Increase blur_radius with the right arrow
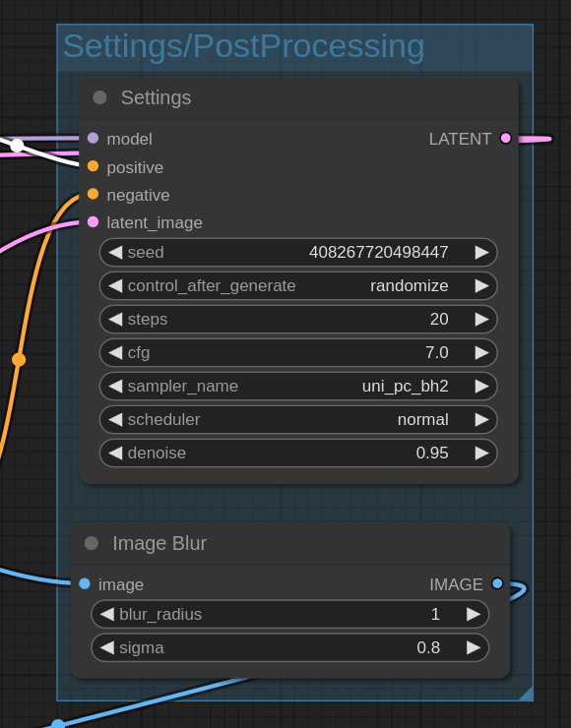The image size is (571, 728). (474, 614)
